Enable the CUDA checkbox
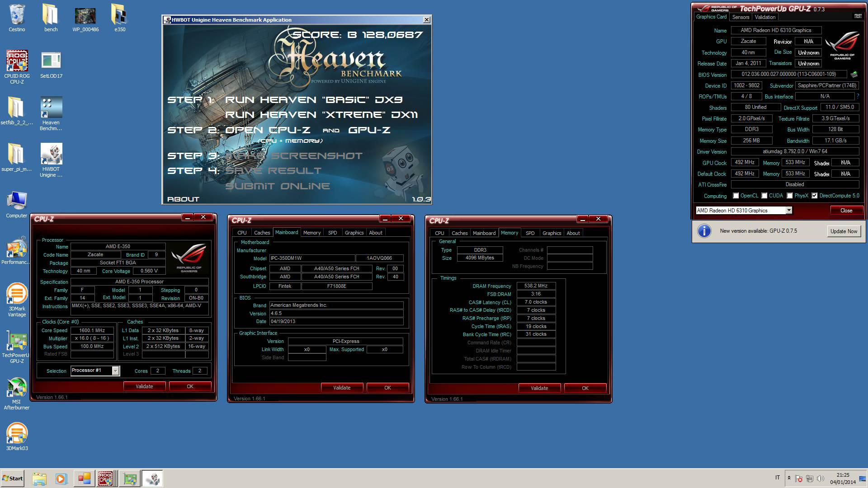The height and width of the screenshot is (488, 868). click(764, 196)
